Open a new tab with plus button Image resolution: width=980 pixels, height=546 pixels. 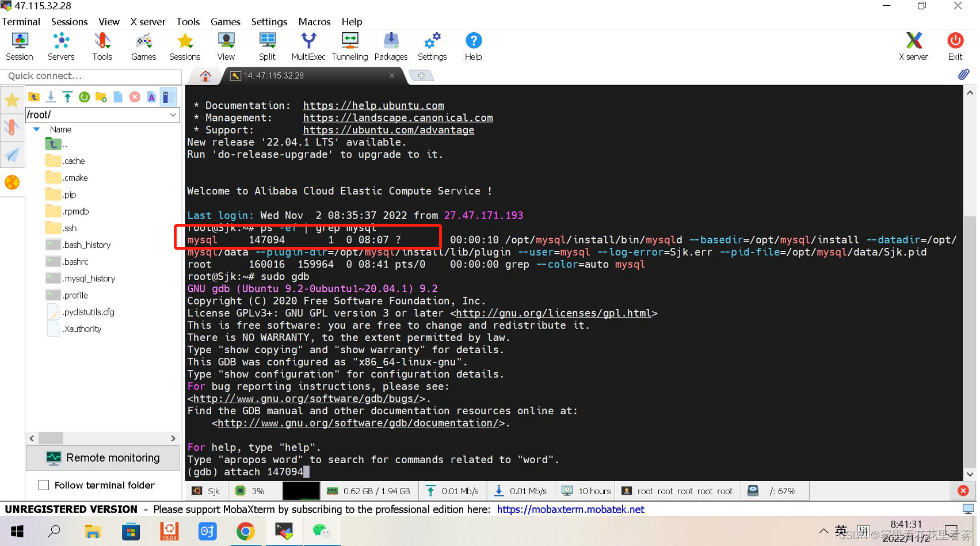[421, 76]
